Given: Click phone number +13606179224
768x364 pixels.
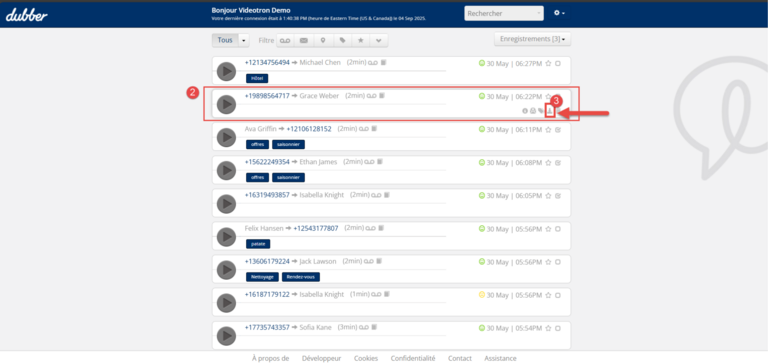Looking at the screenshot, I should tap(267, 262).
